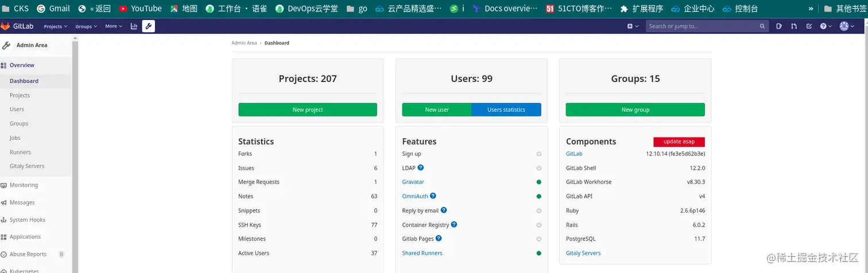Click the Admin Area breadcrumb link
The image size is (868, 273).
coord(244,43)
